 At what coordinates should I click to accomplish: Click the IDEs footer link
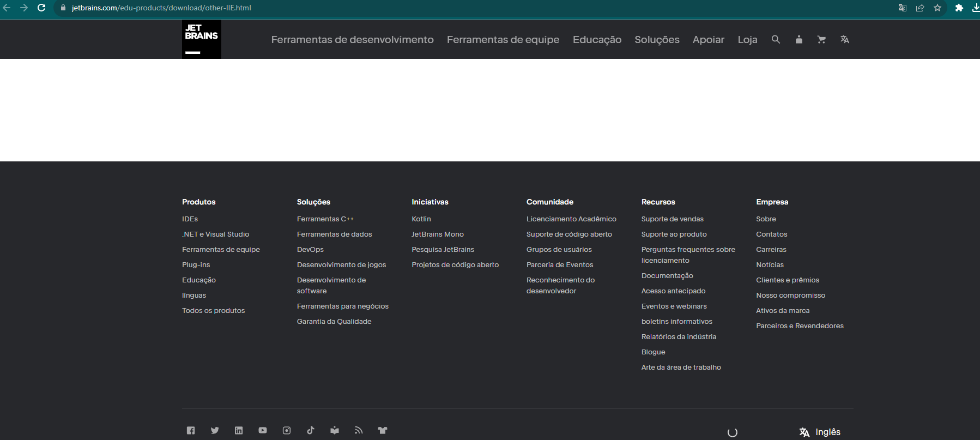pos(190,219)
